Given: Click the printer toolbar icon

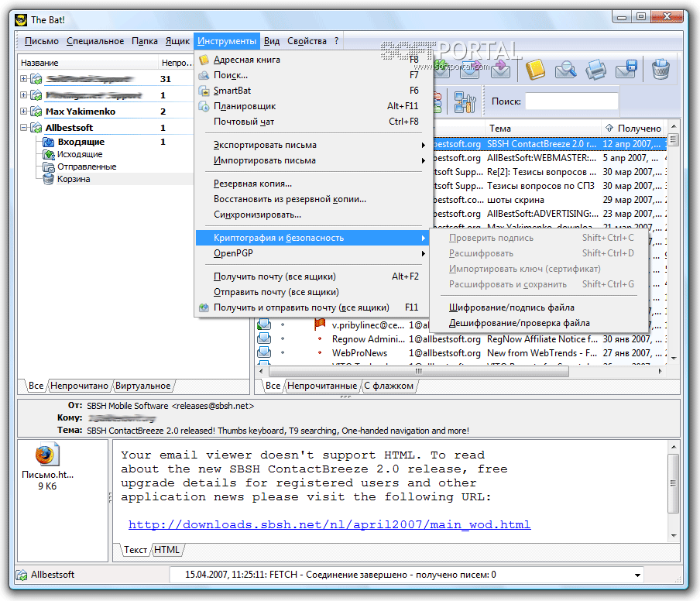Looking at the screenshot, I should [596, 70].
